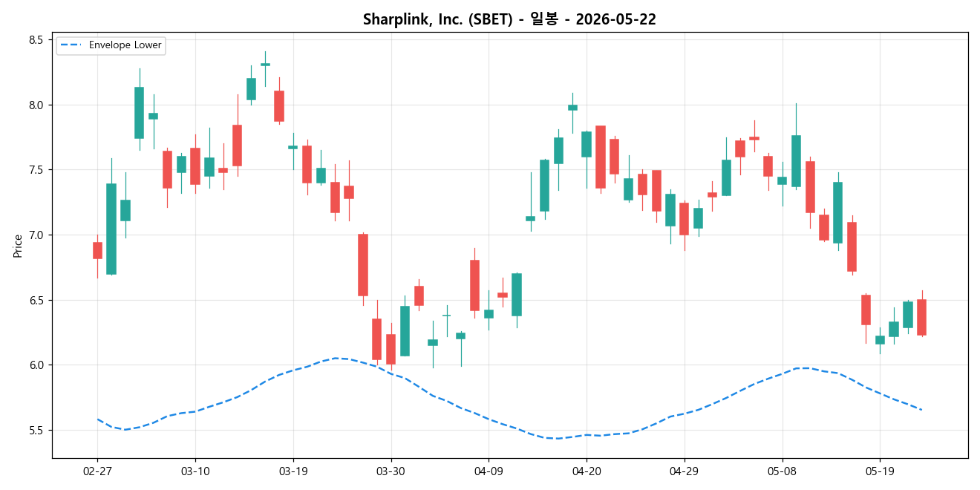Click the highest candle near 8.3
Viewport: 980px width, 490px height.
point(265,65)
